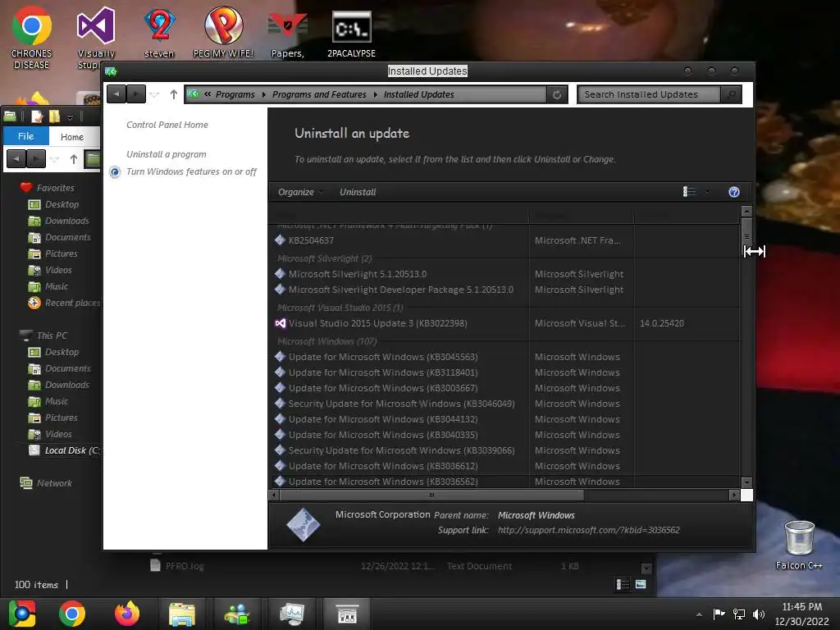Open Turn Windows features on or off

pyautogui.click(x=191, y=171)
